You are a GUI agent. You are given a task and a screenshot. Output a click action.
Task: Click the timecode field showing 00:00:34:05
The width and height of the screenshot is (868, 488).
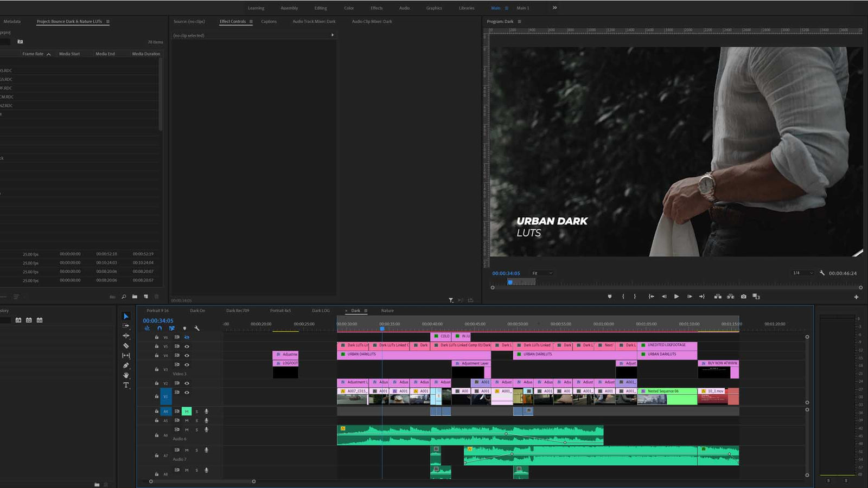pyautogui.click(x=506, y=273)
